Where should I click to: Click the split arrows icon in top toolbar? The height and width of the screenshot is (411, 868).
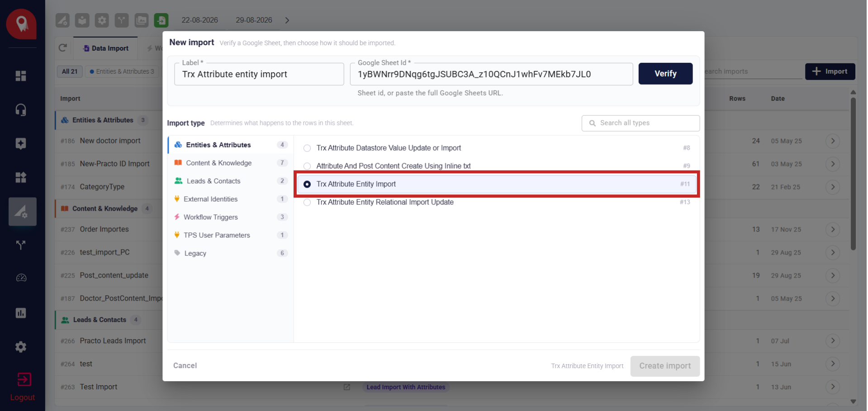click(x=122, y=20)
